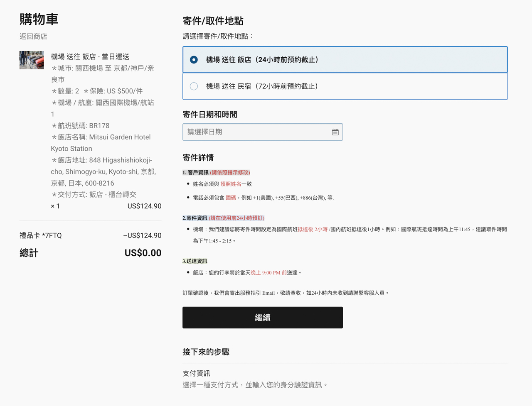Open the luggage product thumbnail
532x406 pixels.
[x=32, y=60]
